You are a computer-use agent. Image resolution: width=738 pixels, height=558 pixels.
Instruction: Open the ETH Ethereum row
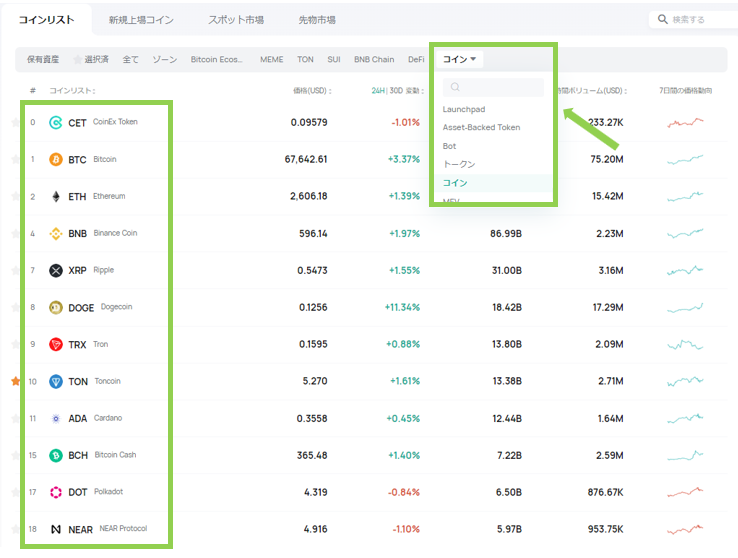coord(369,196)
